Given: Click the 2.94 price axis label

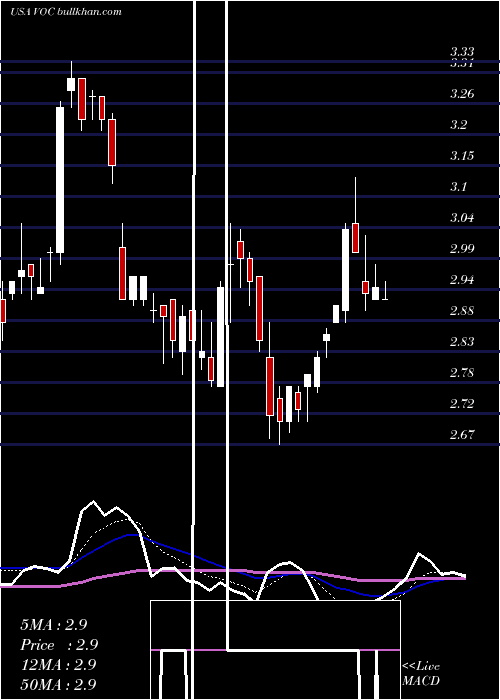Looking at the screenshot, I should tap(462, 280).
